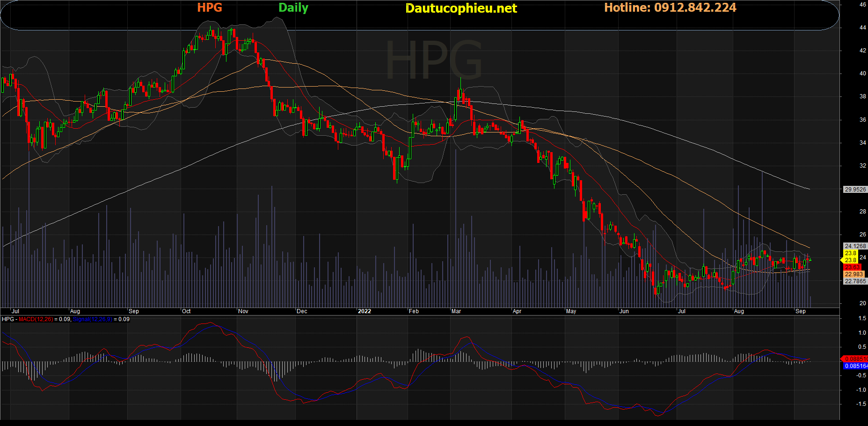Image resolution: width=868 pixels, height=426 pixels.
Task: Click the Nov label on time axis
Action: pyautogui.click(x=243, y=311)
